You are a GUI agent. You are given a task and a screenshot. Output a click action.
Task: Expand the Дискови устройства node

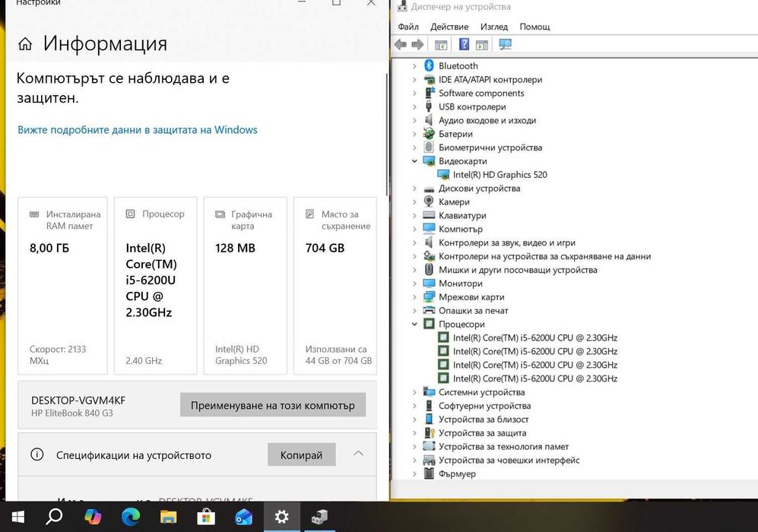[x=414, y=188]
